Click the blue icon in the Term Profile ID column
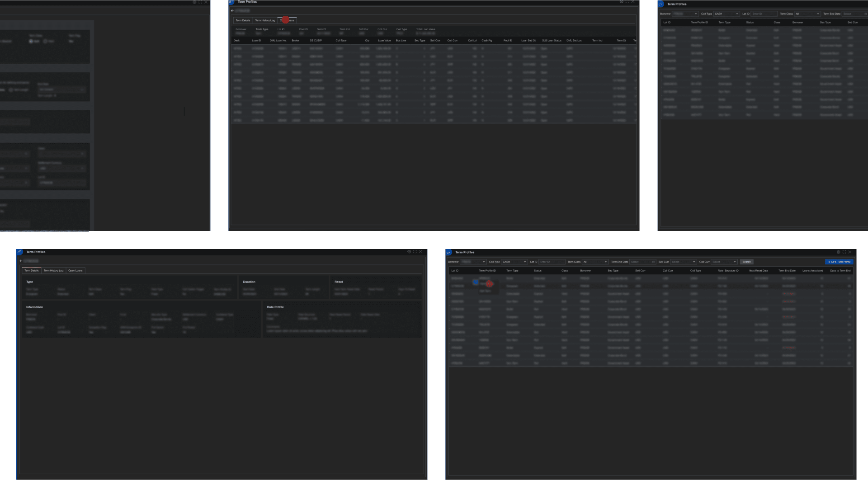 tap(476, 282)
